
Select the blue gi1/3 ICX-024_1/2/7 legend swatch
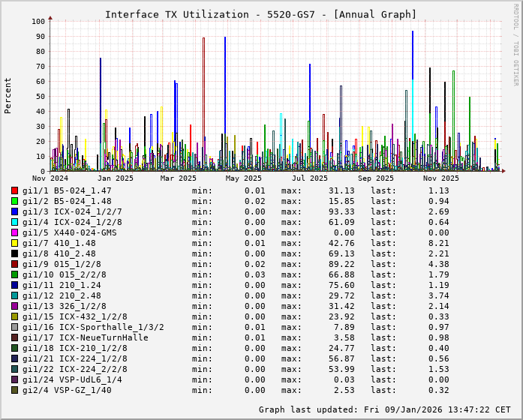click(14, 211)
